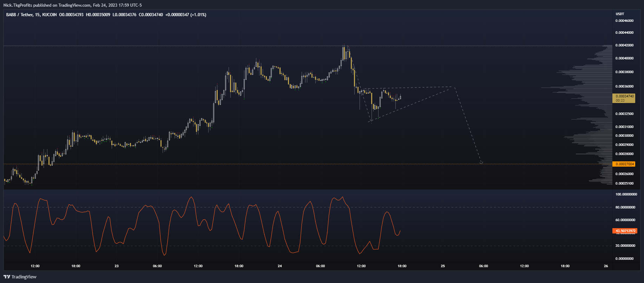
Task: Click the 0.00000000 oscillator scale label
Action: pos(625,259)
